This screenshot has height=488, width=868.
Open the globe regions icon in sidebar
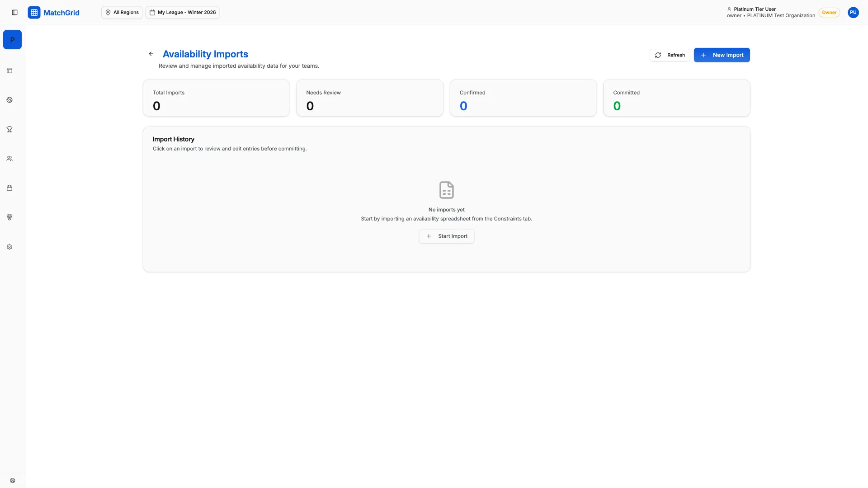point(9,100)
